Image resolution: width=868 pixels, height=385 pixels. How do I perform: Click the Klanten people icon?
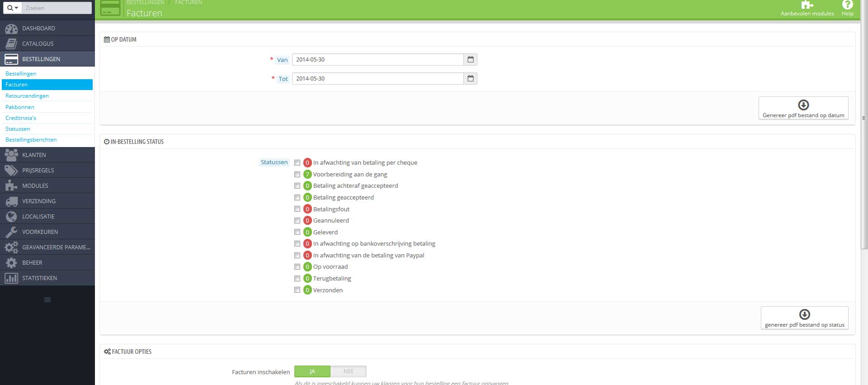(11, 155)
